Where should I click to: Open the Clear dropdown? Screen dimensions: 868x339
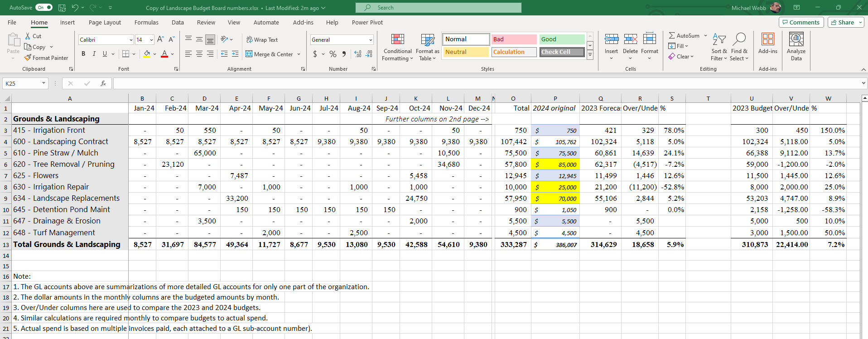pyautogui.click(x=681, y=57)
